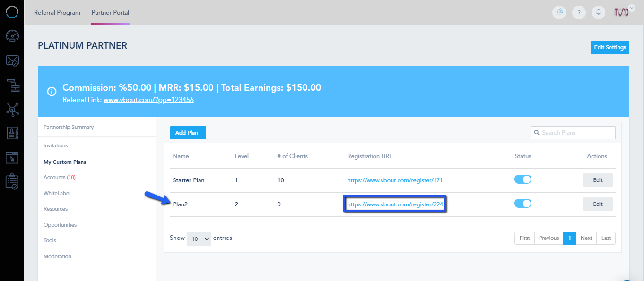Open Invitations in side menu
The height and width of the screenshot is (281, 644).
pos(56,145)
